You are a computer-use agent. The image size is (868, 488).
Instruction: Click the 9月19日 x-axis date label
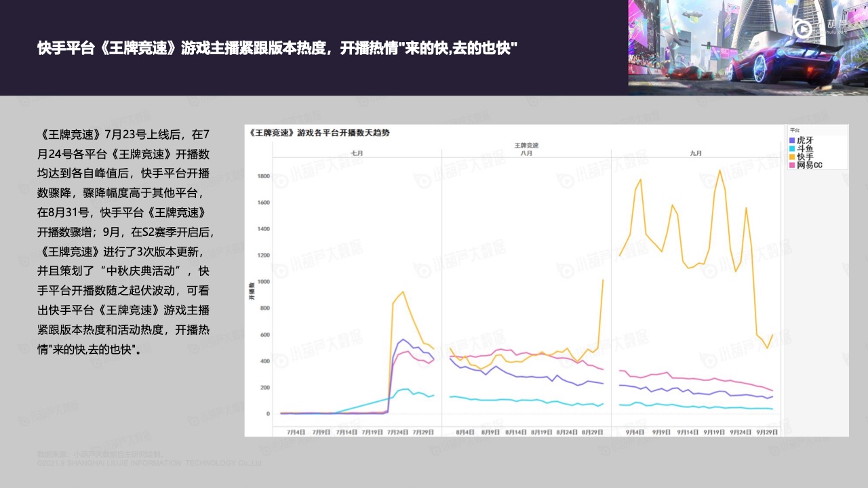click(x=715, y=432)
